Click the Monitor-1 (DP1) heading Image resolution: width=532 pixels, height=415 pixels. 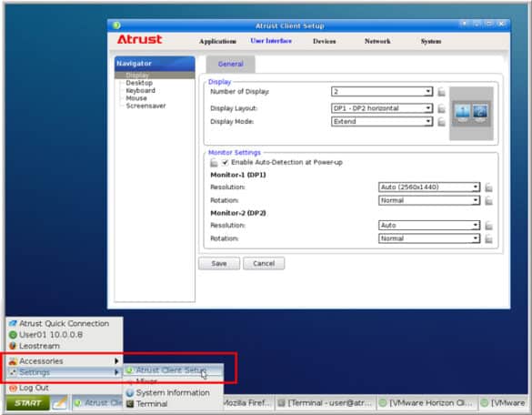(238, 175)
